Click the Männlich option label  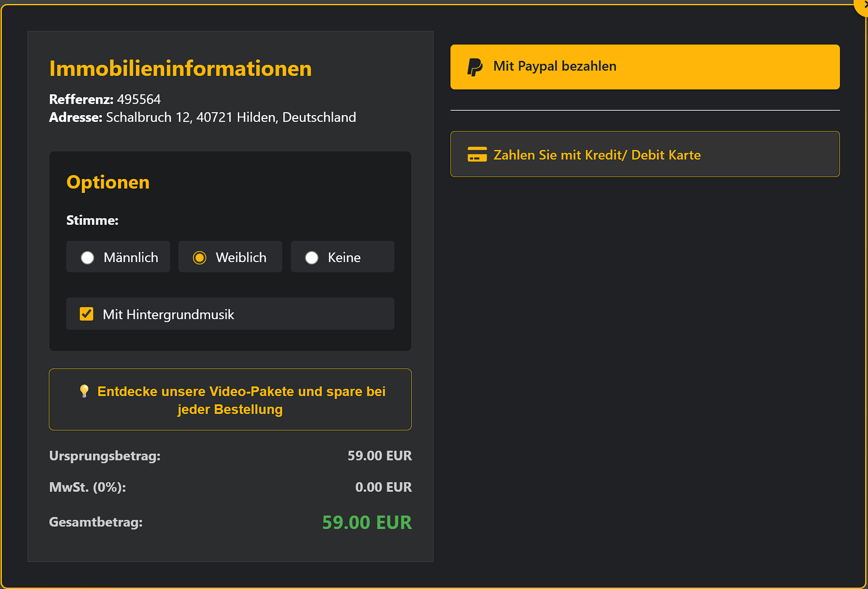(x=131, y=257)
